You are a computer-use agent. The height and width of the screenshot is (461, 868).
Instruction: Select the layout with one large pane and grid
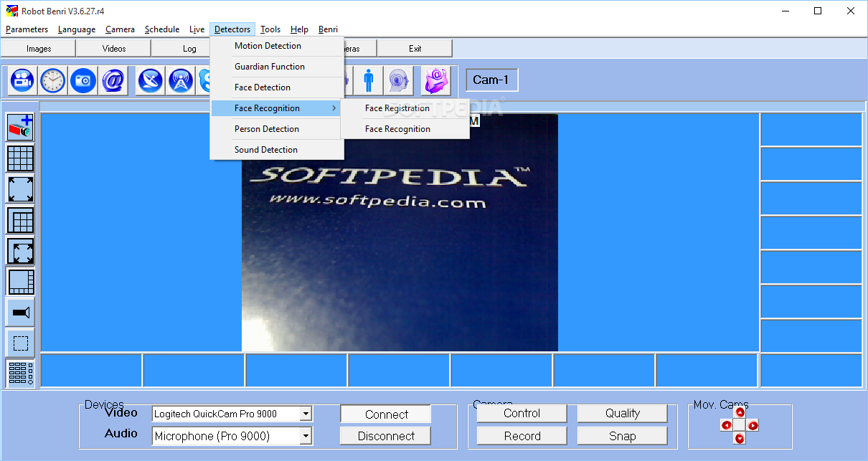point(21,219)
